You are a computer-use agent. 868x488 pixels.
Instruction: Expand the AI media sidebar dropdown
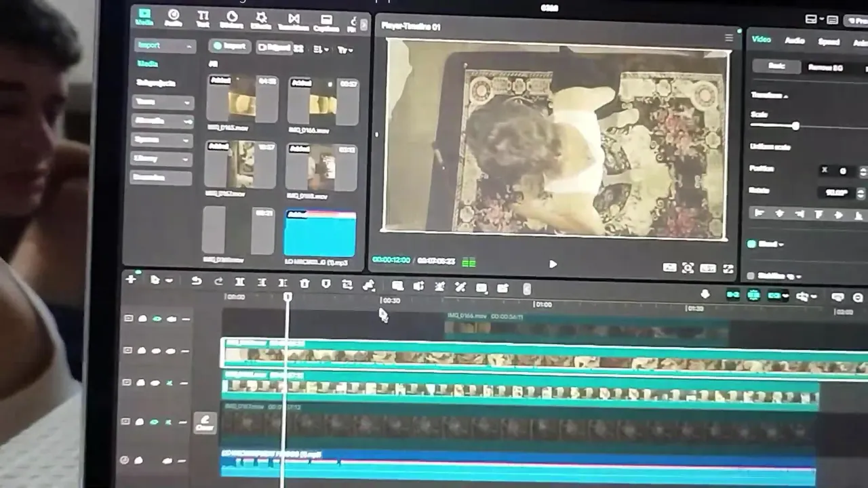163,121
